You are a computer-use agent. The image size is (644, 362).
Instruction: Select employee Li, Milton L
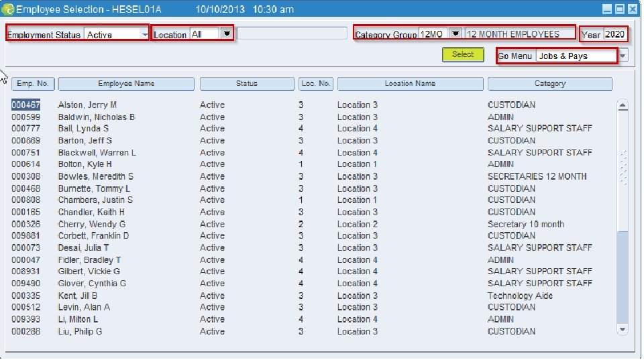click(78, 319)
